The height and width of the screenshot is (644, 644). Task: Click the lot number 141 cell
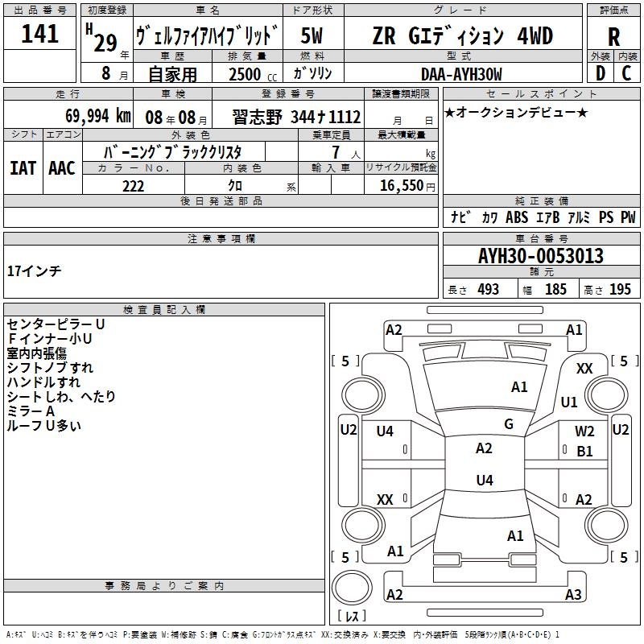(40, 35)
